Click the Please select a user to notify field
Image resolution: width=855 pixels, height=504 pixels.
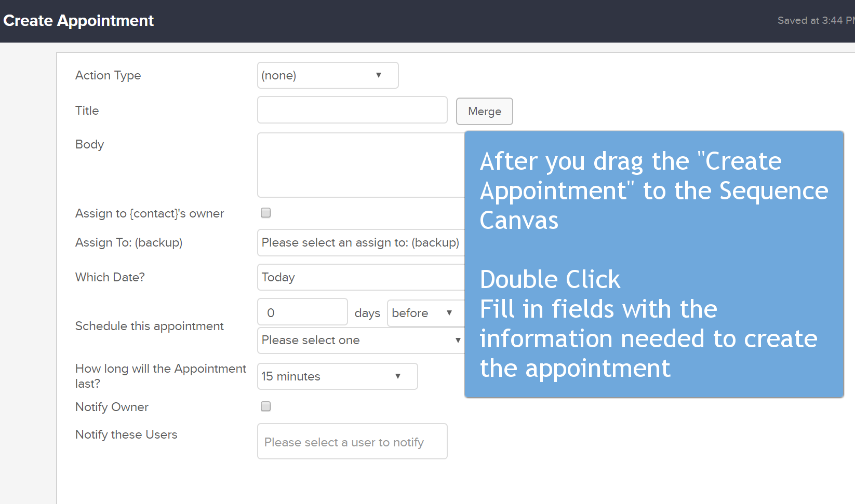[352, 441]
